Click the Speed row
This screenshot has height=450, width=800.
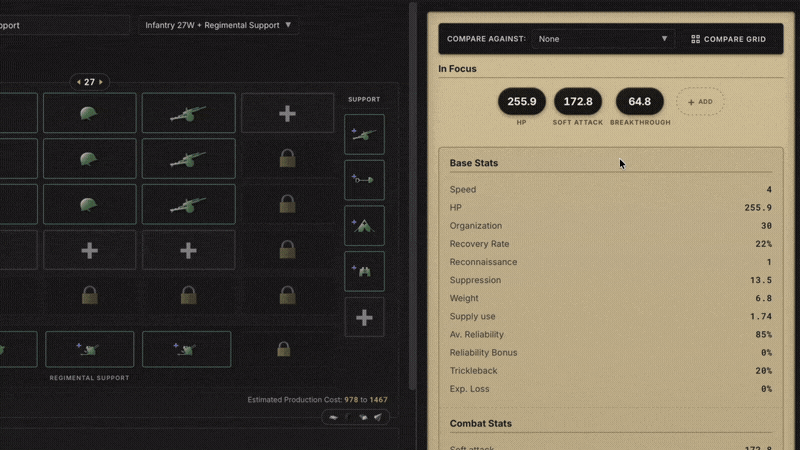[611, 189]
